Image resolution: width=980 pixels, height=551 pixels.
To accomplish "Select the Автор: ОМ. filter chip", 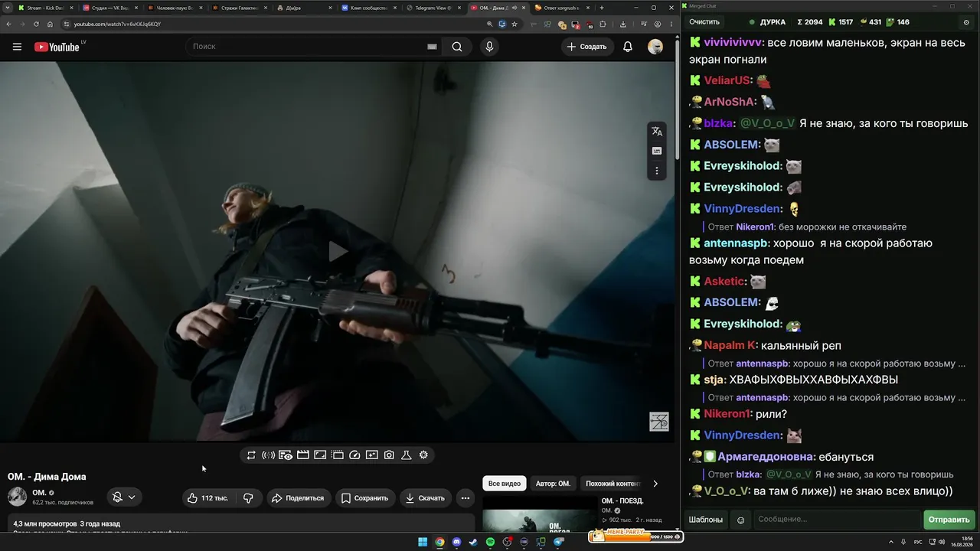I will [x=553, y=484].
